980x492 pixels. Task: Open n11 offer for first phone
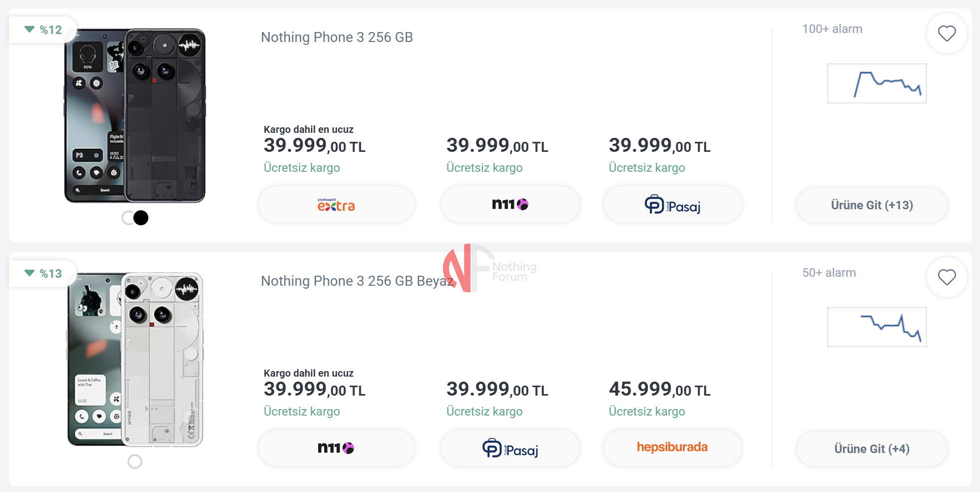510,205
